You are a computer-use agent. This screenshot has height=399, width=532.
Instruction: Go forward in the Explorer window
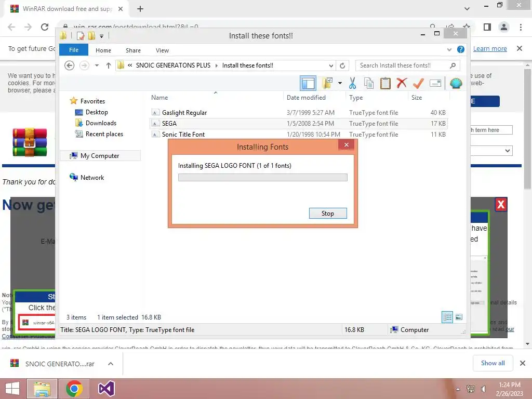tap(84, 65)
